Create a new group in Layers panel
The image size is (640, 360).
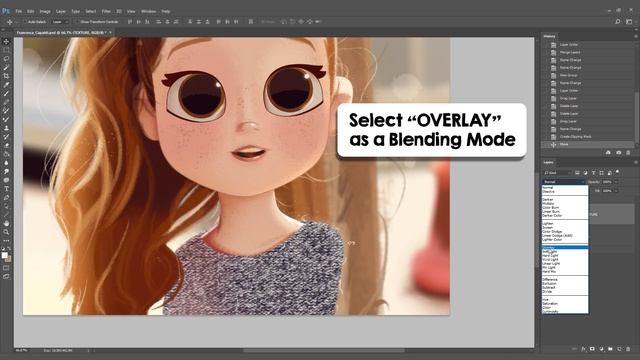click(610, 349)
